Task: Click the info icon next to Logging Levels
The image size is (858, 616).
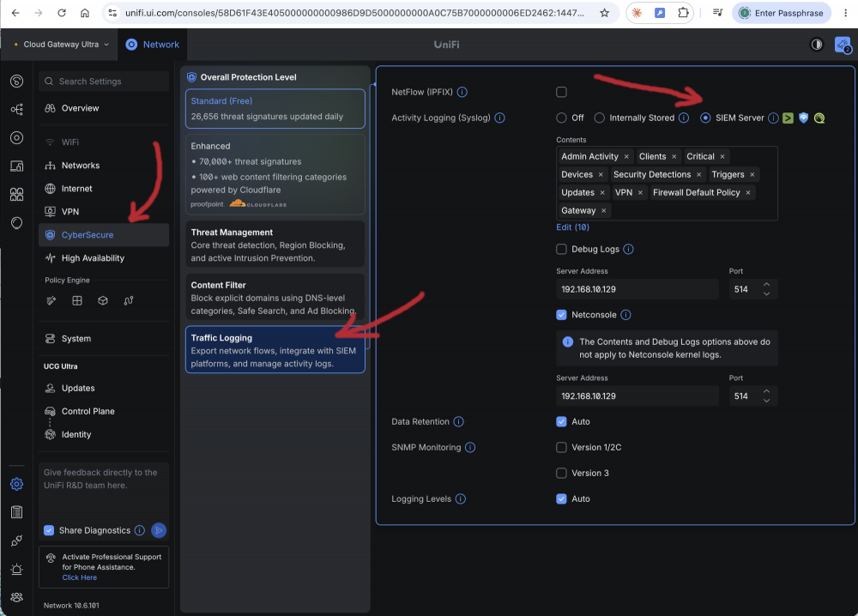Action: pyautogui.click(x=461, y=499)
